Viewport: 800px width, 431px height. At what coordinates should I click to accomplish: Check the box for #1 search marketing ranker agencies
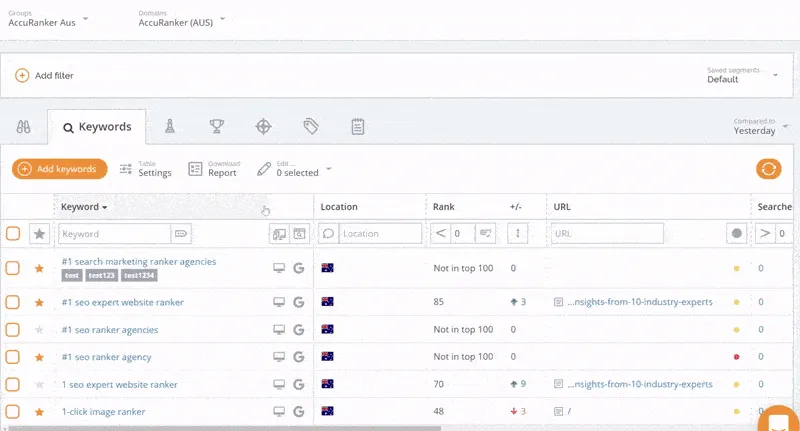(13, 268)
